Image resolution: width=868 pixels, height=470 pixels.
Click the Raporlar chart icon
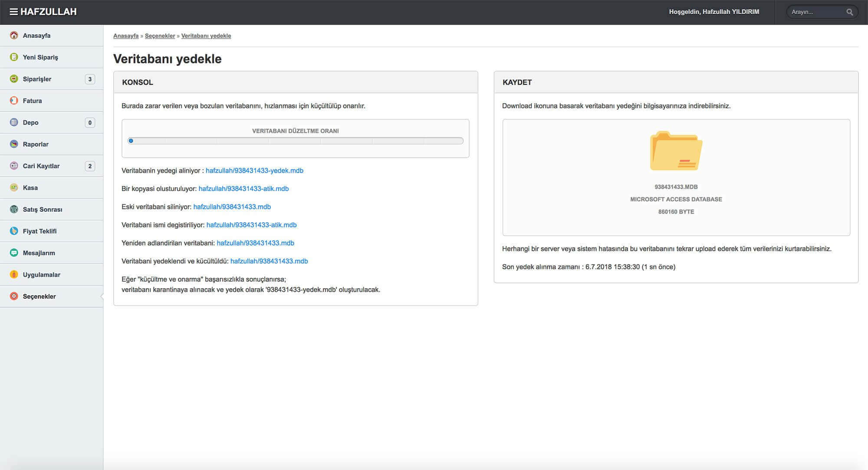pos(14,144)
